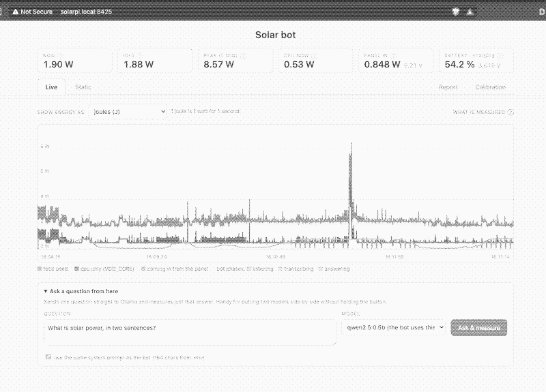Switch to the Live tab
This screenshot has height=392, width=546.
coord(51,87)
